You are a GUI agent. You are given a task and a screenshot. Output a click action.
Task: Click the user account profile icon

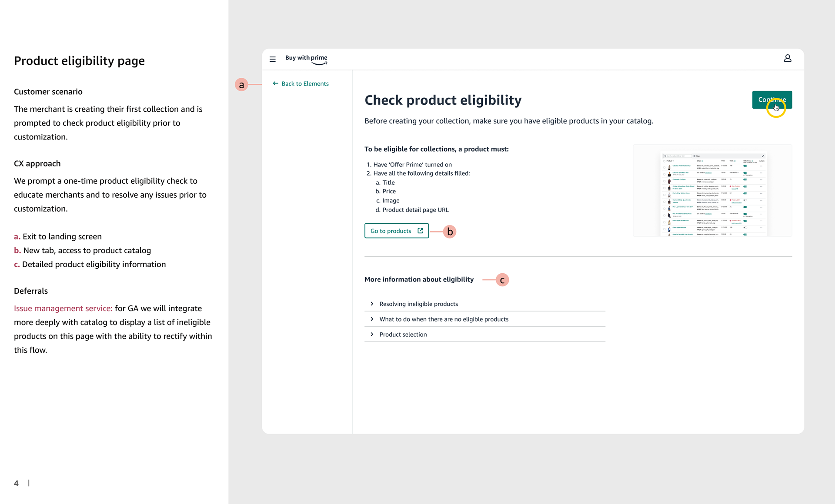click(x=787, y=58)
